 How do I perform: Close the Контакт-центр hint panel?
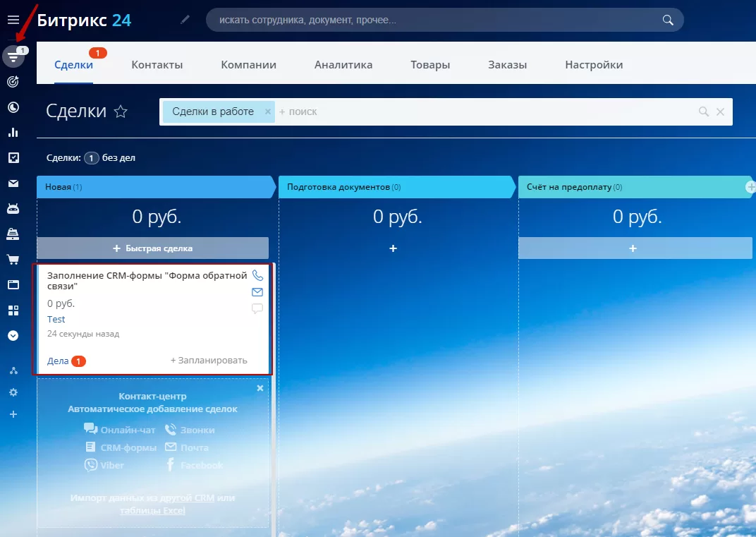click(x=260, y=388)
